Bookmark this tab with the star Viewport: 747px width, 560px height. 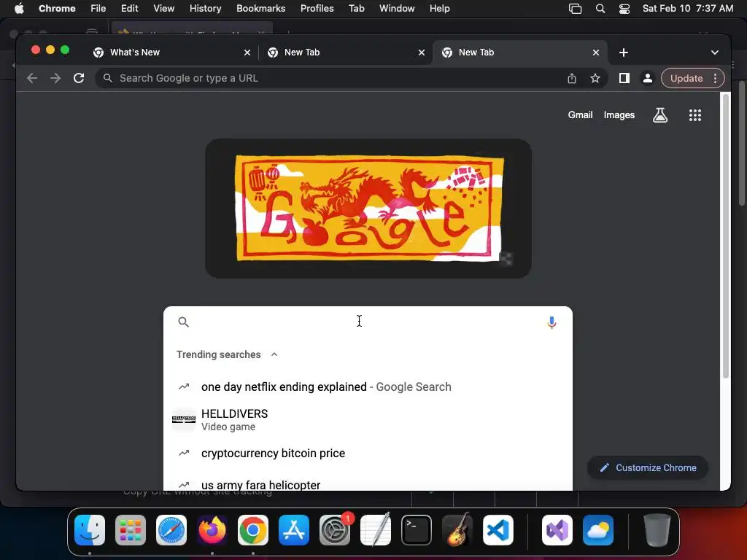pyautogui.click(x=595, y=78)
